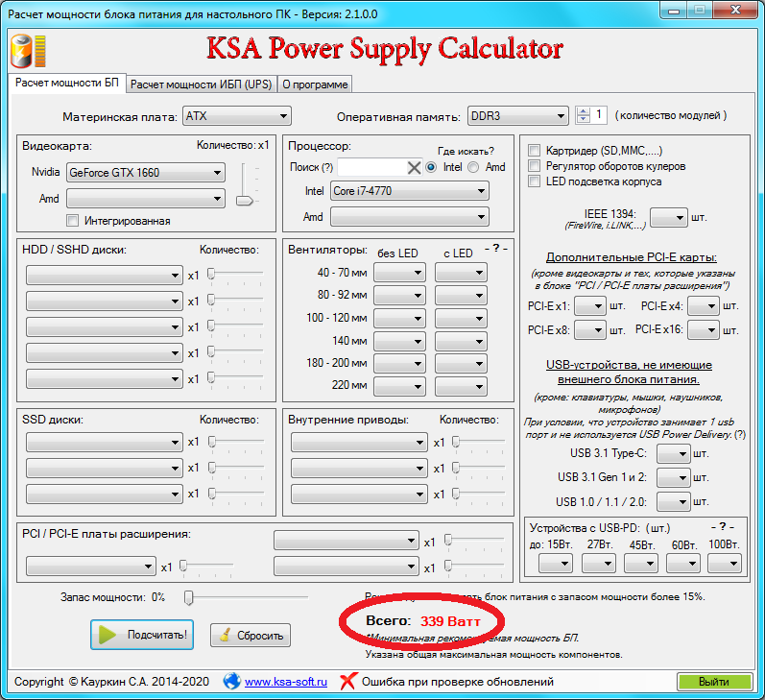765x700 pixels.
Task: Click the green play icon on Подсчитать
Action: (x=109, y=635)
